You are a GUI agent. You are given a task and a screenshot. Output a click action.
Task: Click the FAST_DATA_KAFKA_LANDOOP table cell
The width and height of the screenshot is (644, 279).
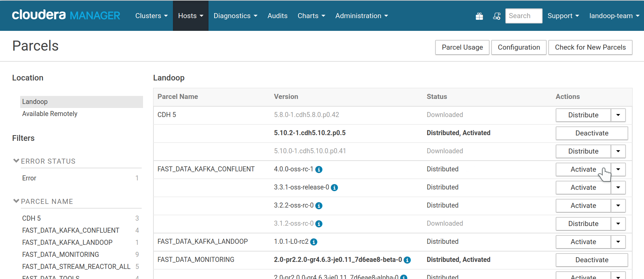click(x=202, y=241)
